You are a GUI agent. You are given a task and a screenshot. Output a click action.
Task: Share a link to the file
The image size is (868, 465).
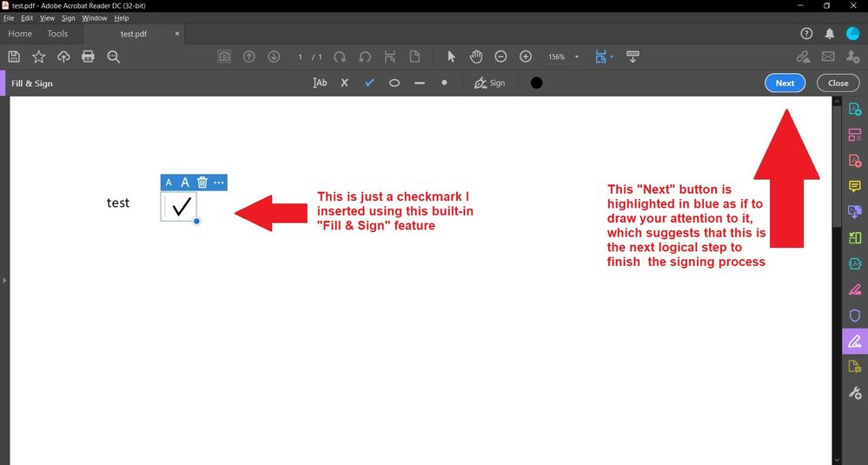(x=803, y=56)
